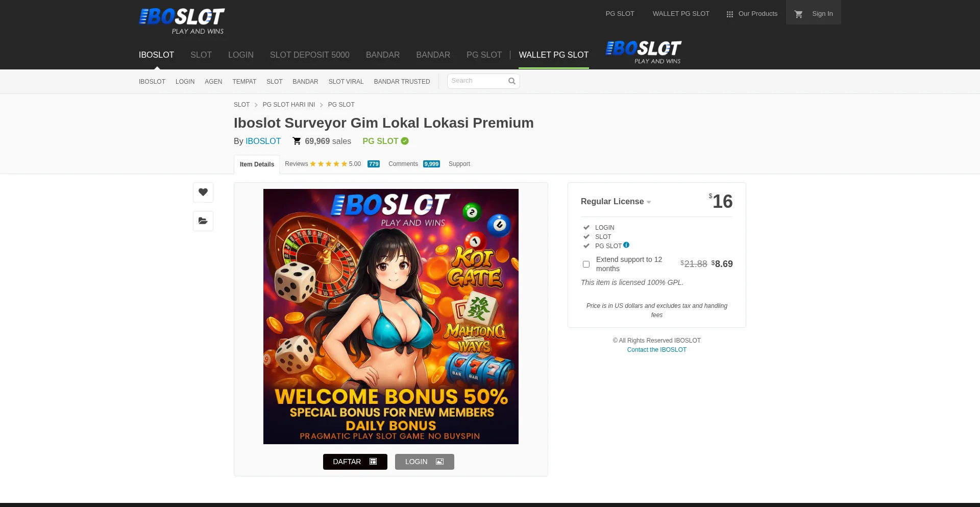The height and width of the screenshot is (507, 980).
Task: Click the DAFTAR button
Action: [x=355, y=462]
